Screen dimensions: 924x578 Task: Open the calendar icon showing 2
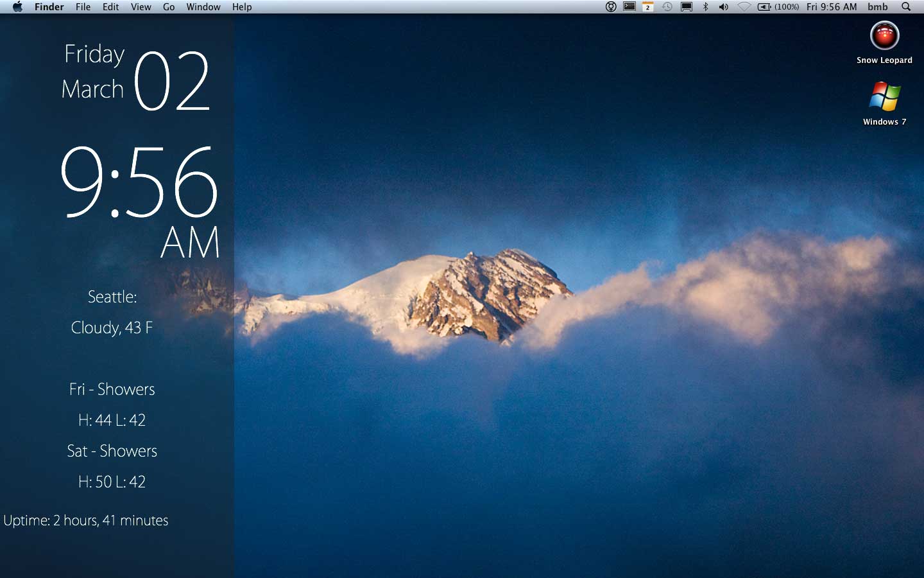coord(648,6)
